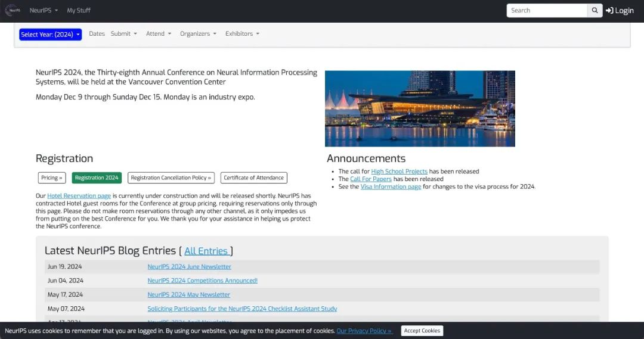Open Our Privacy Policy link
This screenshot has height=339, width=644.
[x=364, y=331]
